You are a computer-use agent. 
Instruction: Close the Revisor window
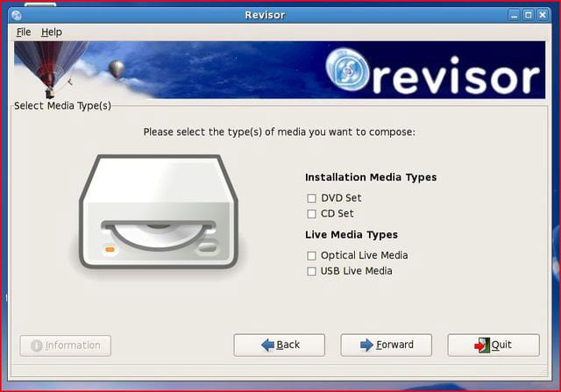[543, 15]
